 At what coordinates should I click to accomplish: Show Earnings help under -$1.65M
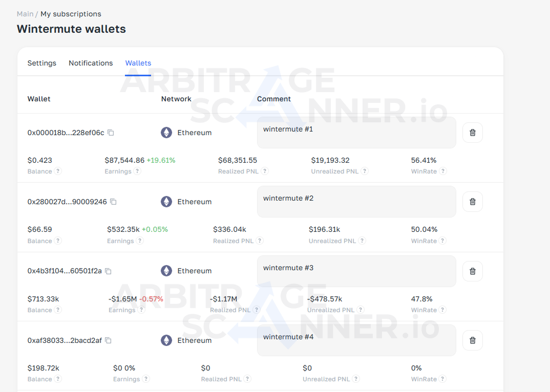click(141, 310)
